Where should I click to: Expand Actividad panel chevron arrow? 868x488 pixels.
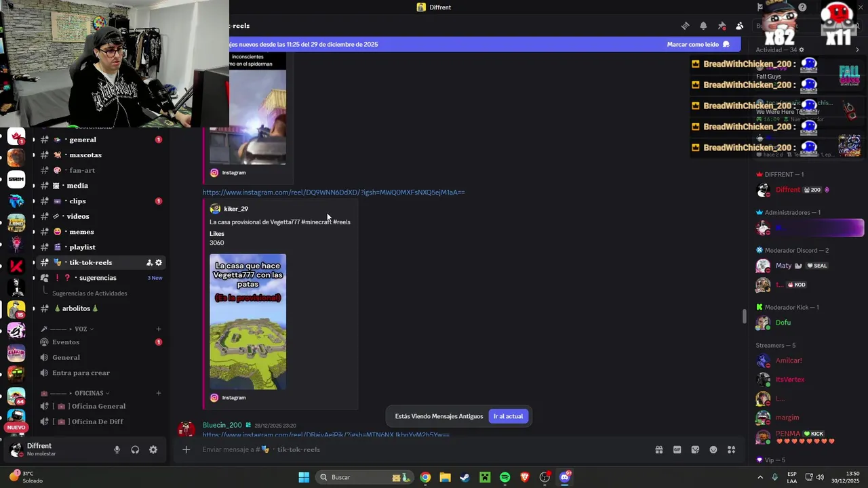coord(857,49)
